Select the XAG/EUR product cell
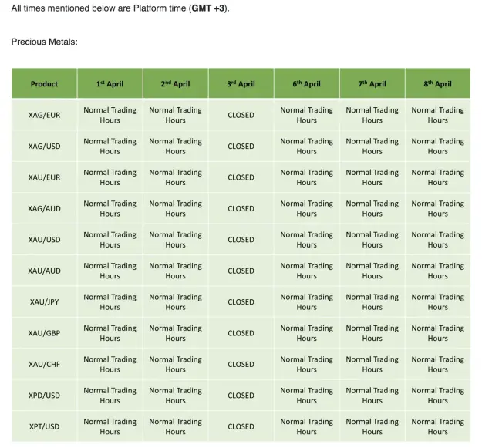This screenshot has height=448, width=482. pyautogui.click(x=44, y=115)
